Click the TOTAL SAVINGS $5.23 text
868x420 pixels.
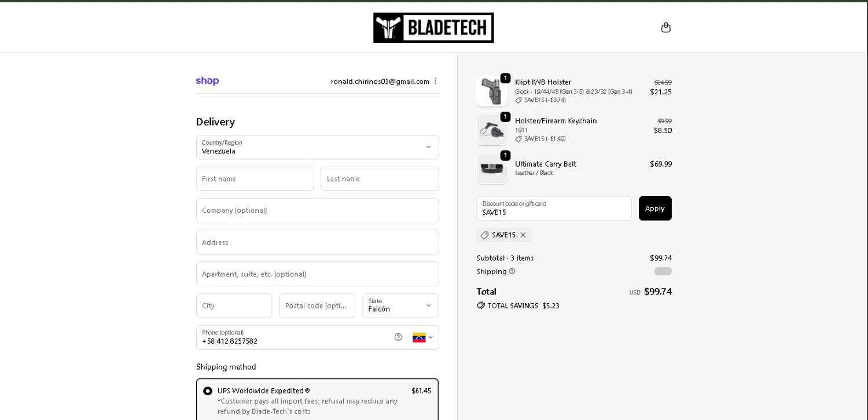[x=524, y=305]
